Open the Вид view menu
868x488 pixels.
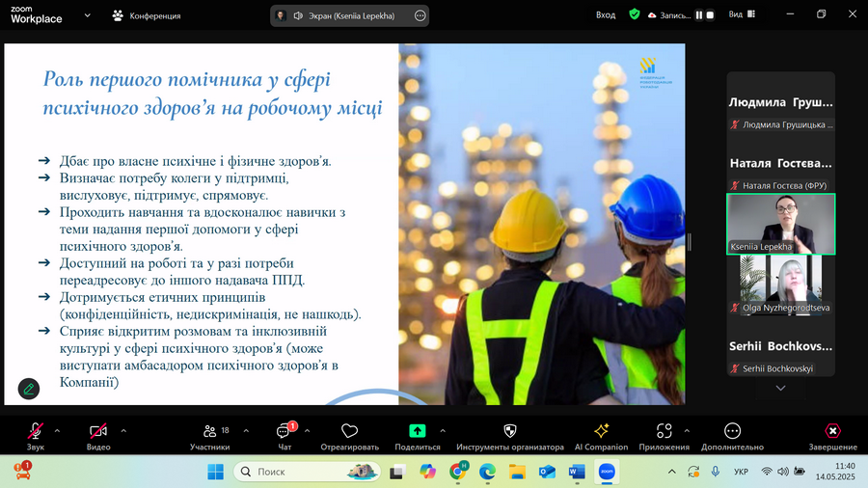click(x=741, y=15)
